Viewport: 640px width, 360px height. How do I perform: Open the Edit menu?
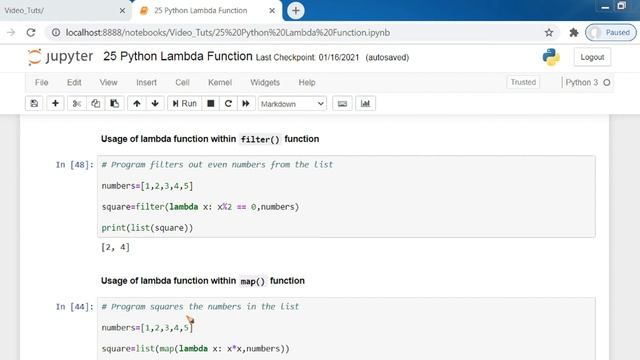[x=74, y=82]
